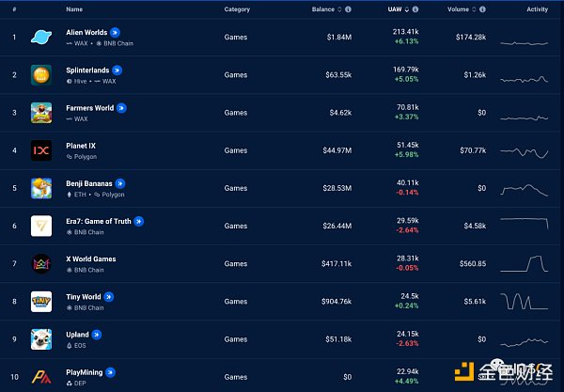The height and width of the screenshot is (392, 564).
Task: Sort the table by Volume column arrows
Action: pos(474,9)
